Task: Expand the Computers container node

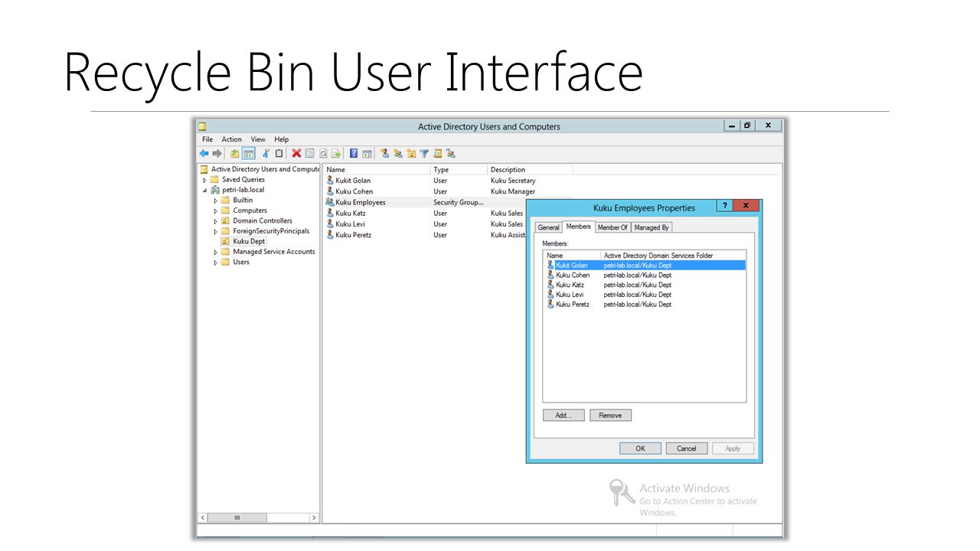Action: click(215, 210)
